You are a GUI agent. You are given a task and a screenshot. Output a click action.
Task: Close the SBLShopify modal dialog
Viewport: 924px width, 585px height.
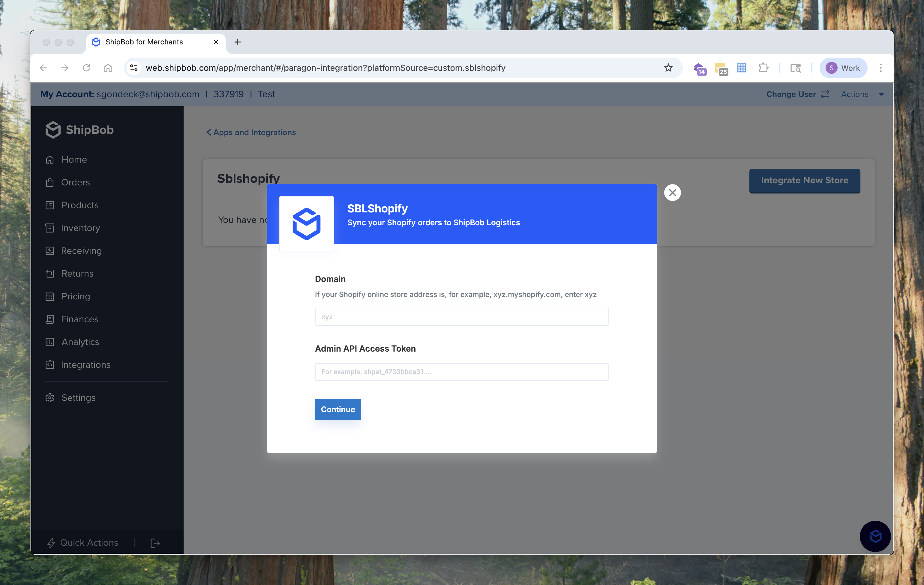[672, 193]
